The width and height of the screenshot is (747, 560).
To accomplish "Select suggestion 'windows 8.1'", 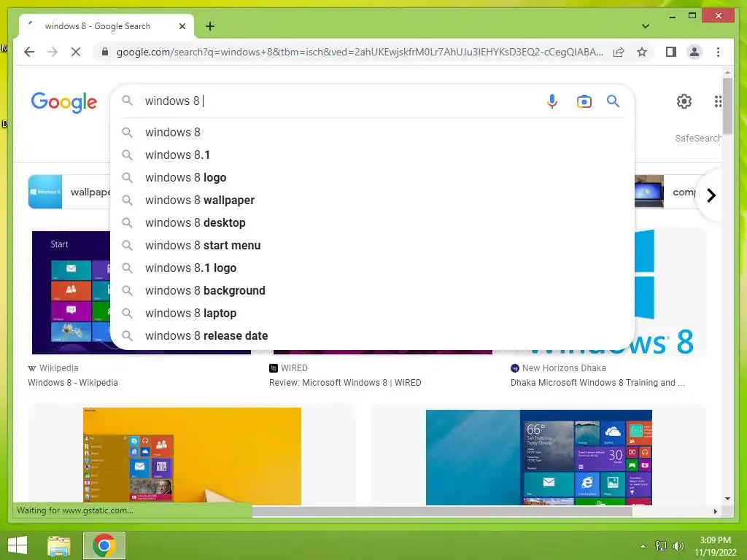I will click(373, 155).
